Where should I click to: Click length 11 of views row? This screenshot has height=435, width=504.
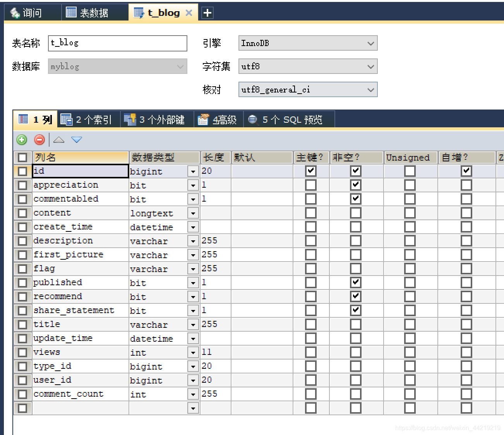coord(216,352)
